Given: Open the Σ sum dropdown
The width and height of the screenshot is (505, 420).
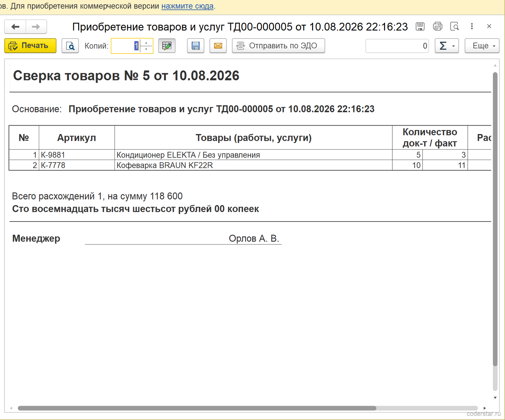Looking at the screenshot, I should click(447, 46).
